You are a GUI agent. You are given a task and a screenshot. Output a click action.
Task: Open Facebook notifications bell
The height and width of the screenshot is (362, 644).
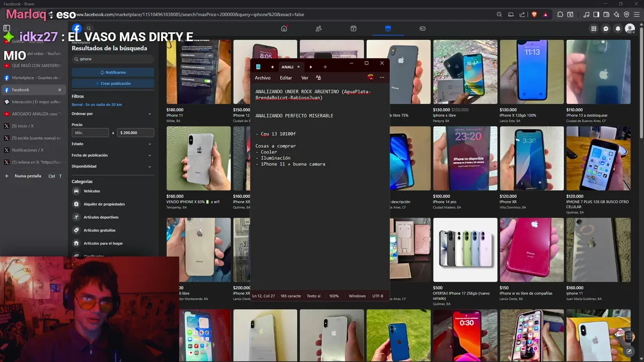(x=618, y=29)
